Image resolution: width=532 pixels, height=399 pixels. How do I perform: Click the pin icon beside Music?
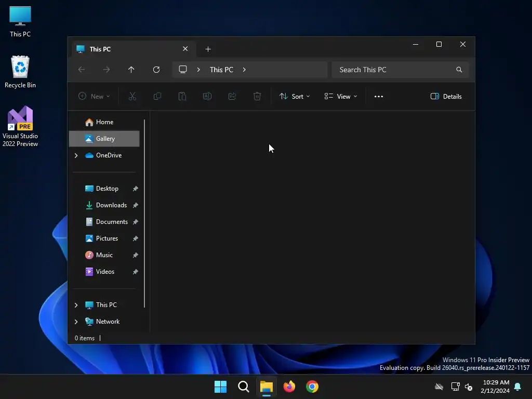(x=136, y=255)
